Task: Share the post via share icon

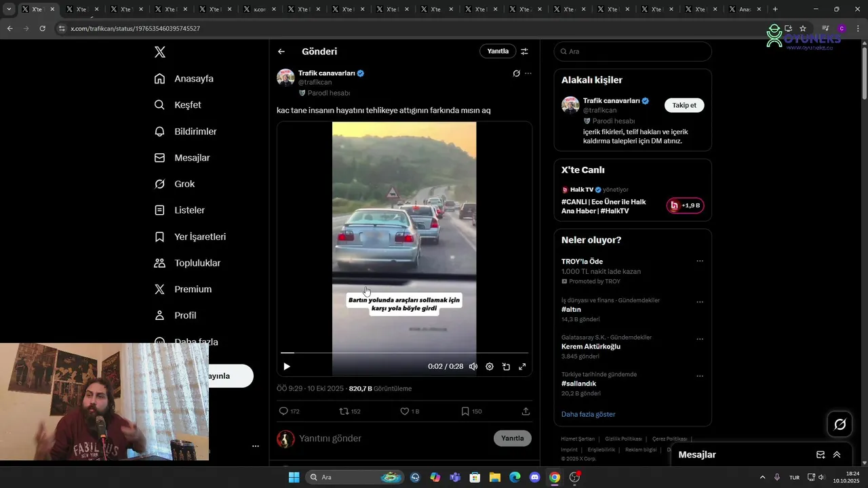Action: click(x=526, y=411)
